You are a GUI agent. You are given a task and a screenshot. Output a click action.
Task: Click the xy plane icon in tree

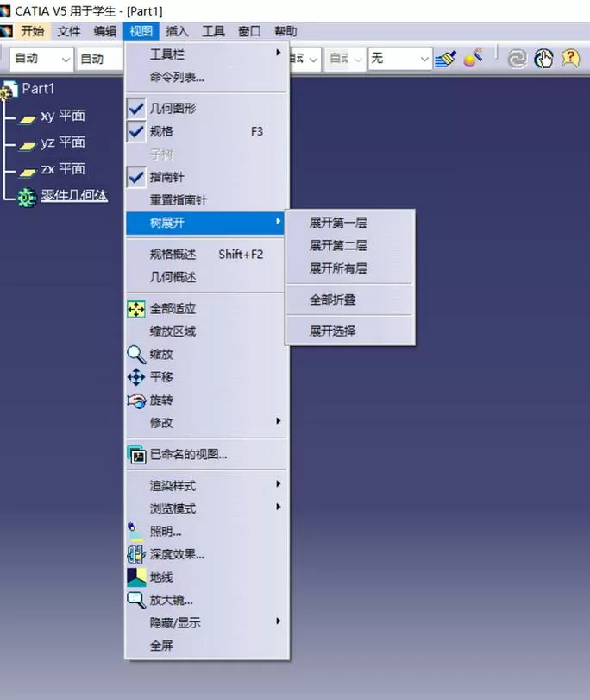28,119
